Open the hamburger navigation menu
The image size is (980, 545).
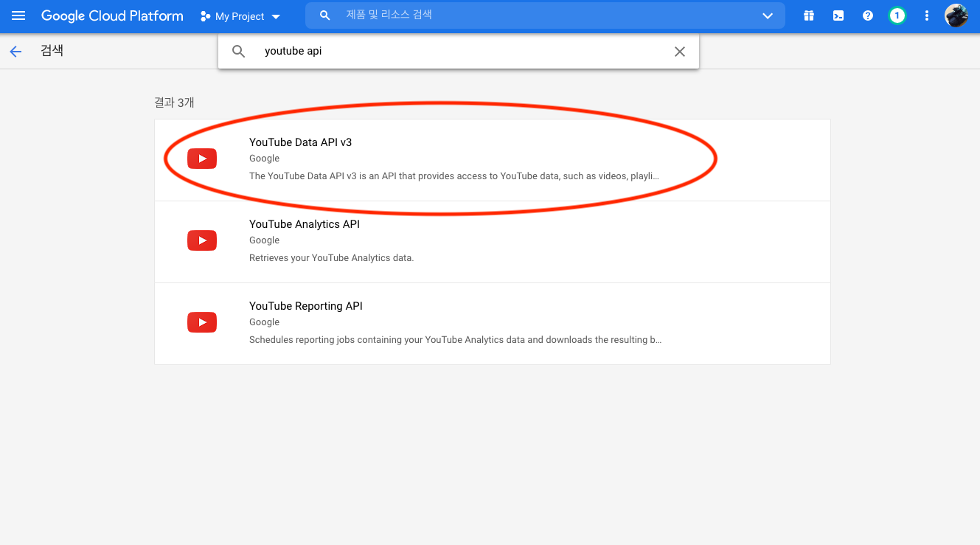click(18, 15)
